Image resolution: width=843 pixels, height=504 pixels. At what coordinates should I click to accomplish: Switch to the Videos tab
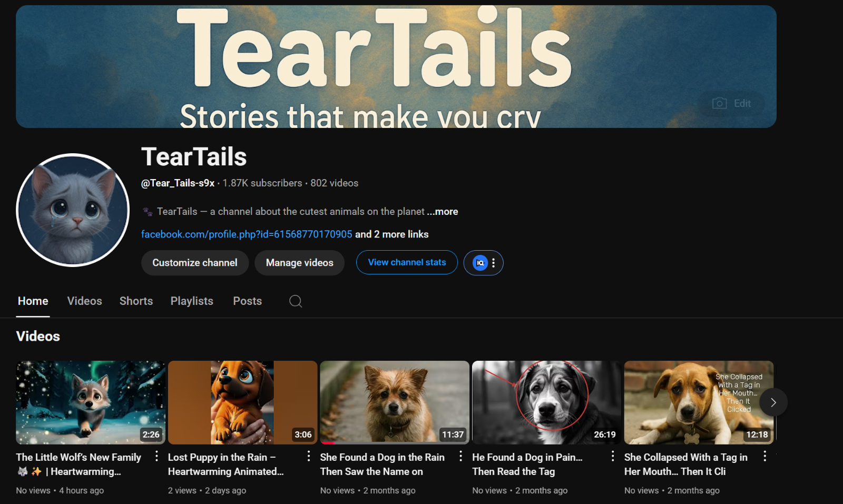coord(84,301)
